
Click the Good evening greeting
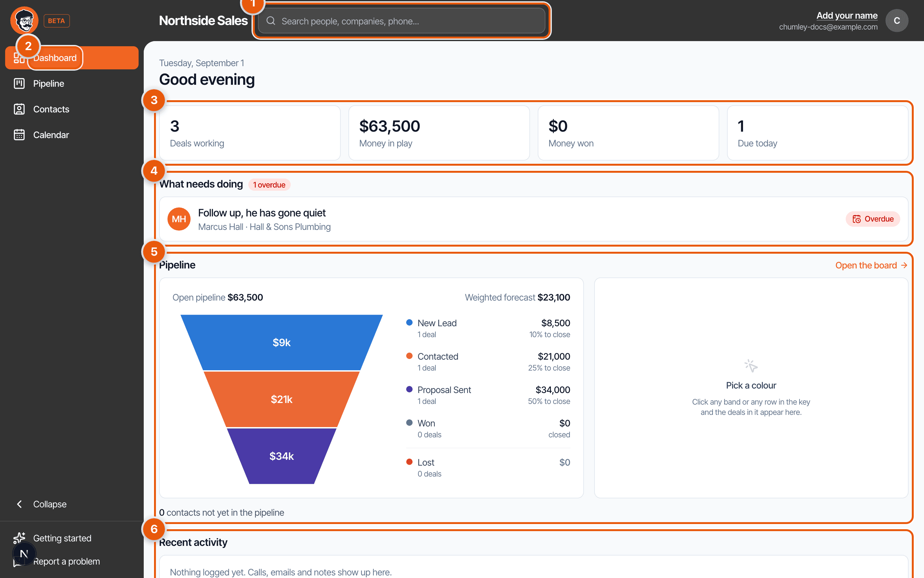point(207,80)
